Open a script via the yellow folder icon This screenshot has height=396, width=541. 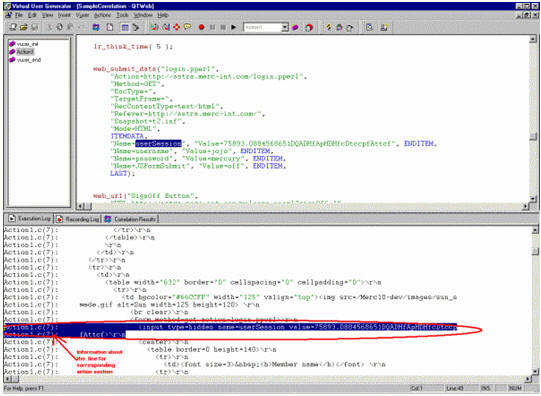(23, 27)
